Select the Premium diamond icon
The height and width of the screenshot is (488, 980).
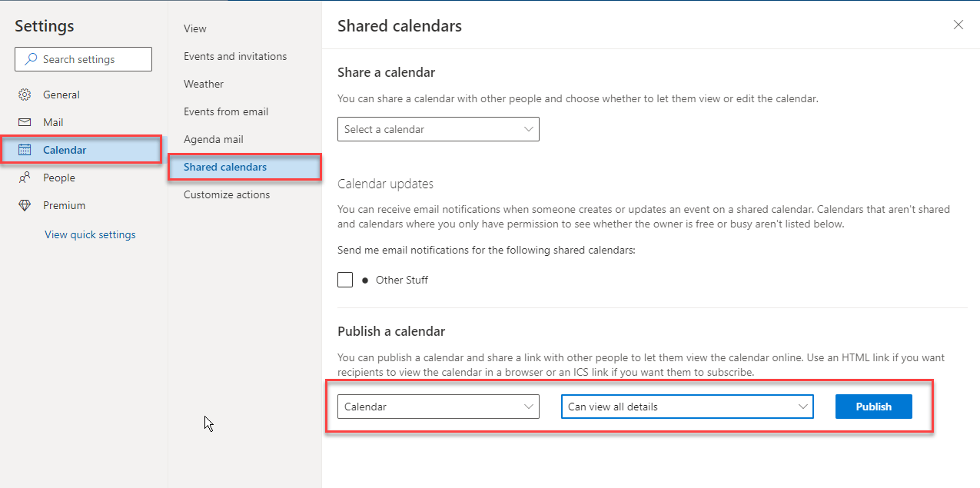click(x=25, y=204)
